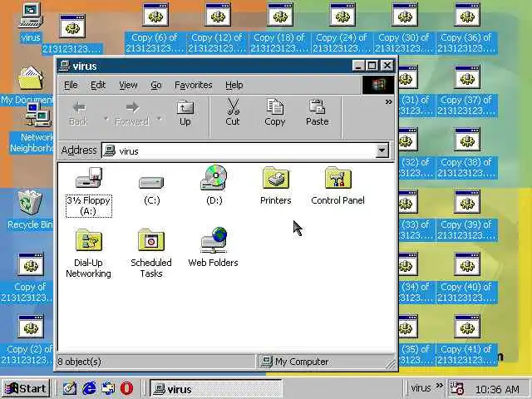Click the 10:36 AM clock

pos(497,389)
